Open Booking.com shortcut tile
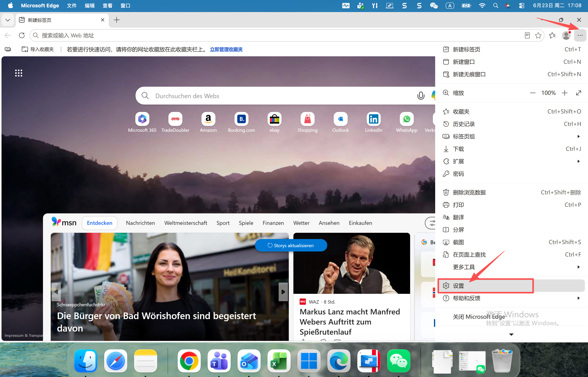The height and width of the screenshot is (377, 588). point(241,122)
